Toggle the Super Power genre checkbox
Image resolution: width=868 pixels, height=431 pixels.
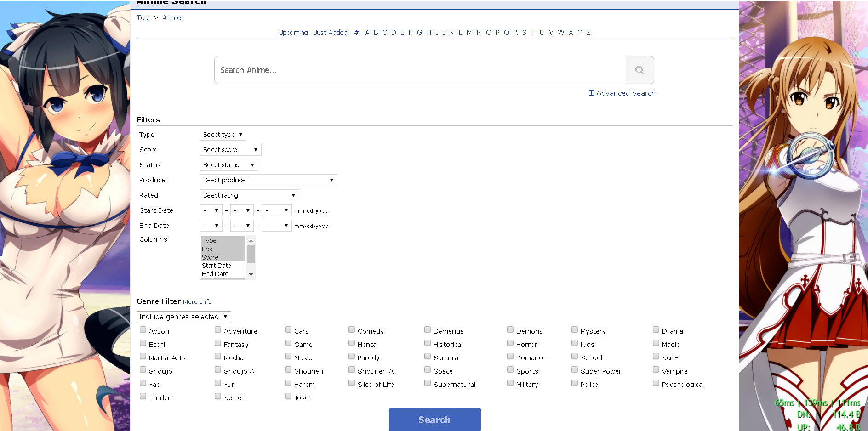575,370
